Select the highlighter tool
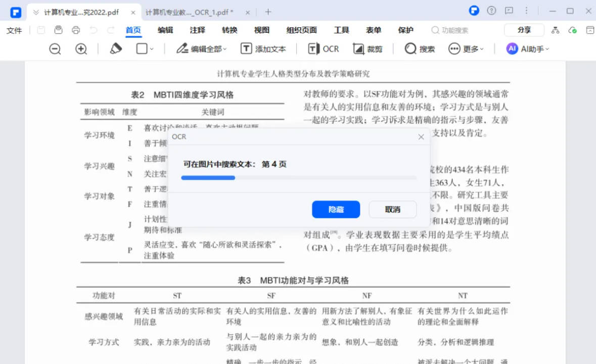This screenshot has height=364, width=596. pyautogui.click(x=115, y=48)
